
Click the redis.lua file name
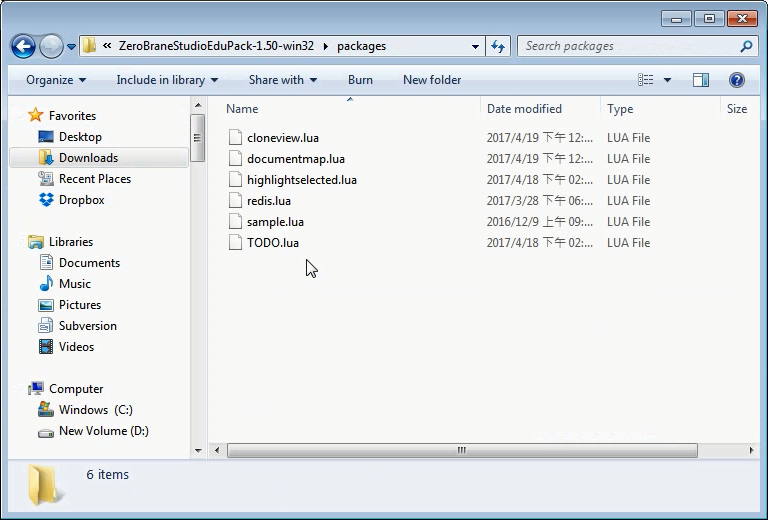point(269,201)
